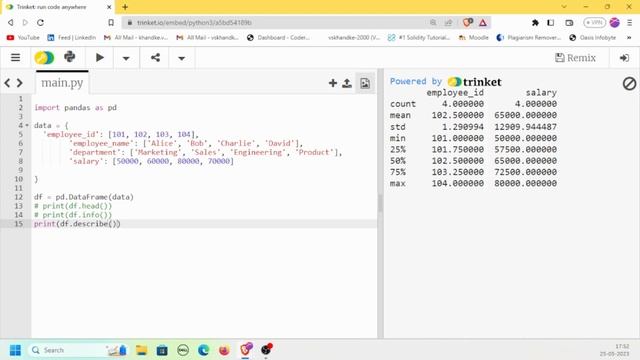The image size is (640, 360).
Task: Open the Brave Shields lion icon
Action: [x=467, y=22]
